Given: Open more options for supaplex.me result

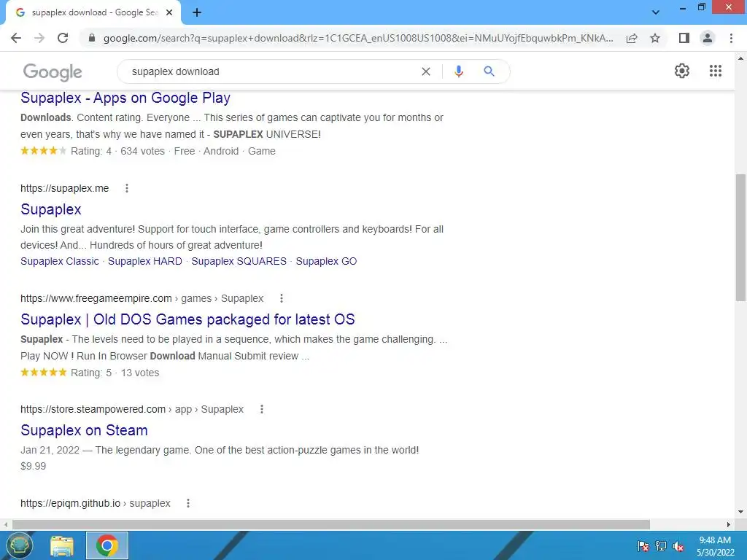Looking at the screenshot, I should [127, 188].
